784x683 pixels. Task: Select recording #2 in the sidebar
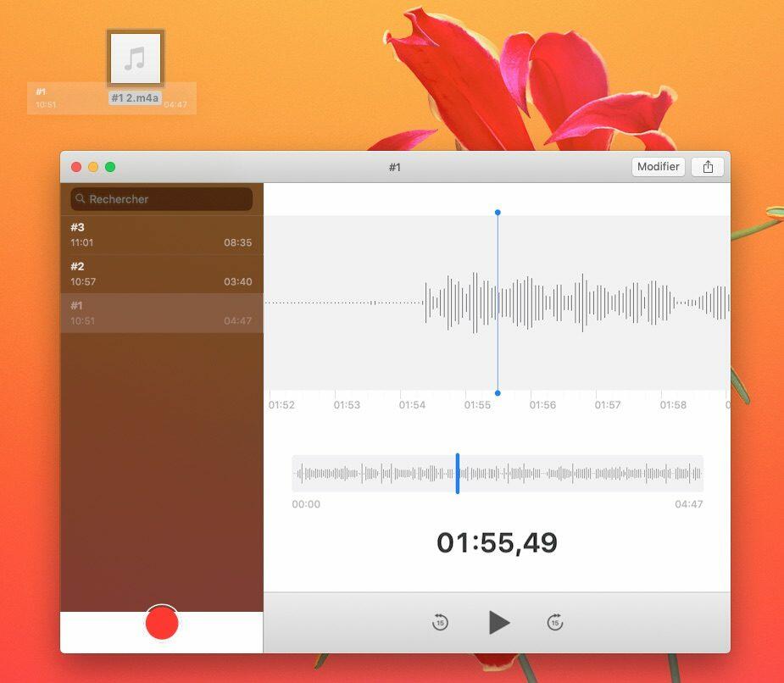pos(162,274)
